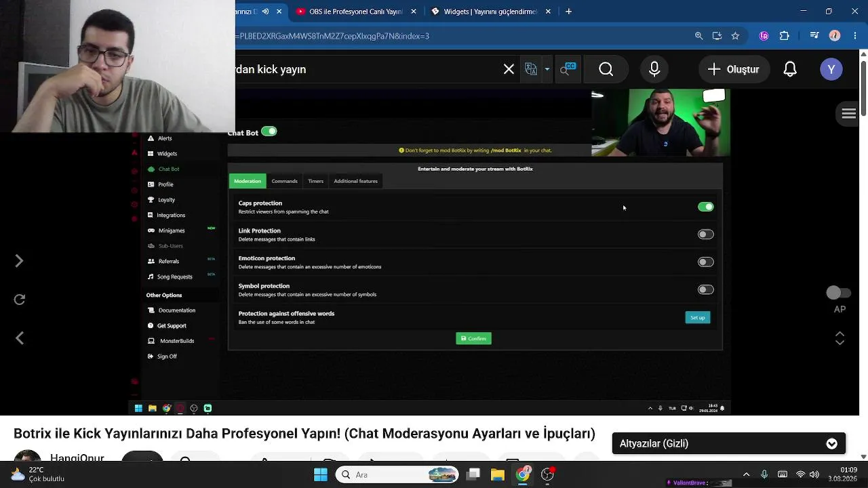Open the translate options dropdown arrow
Viewport: 868px width, 488px height.
547,69
